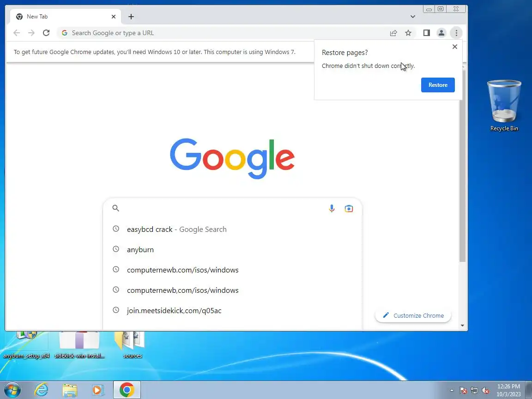Select computernewb.com/isos/windows suggestion

(x=232, y=270)
